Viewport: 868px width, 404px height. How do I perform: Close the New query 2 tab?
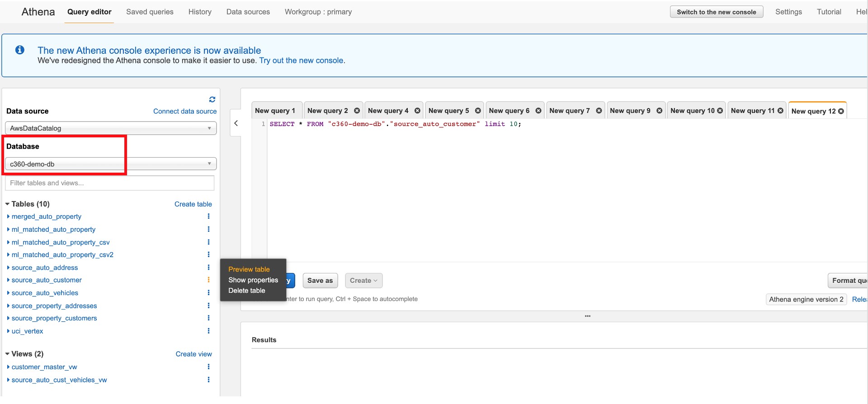pyautogui.click(x=357, y=111)
